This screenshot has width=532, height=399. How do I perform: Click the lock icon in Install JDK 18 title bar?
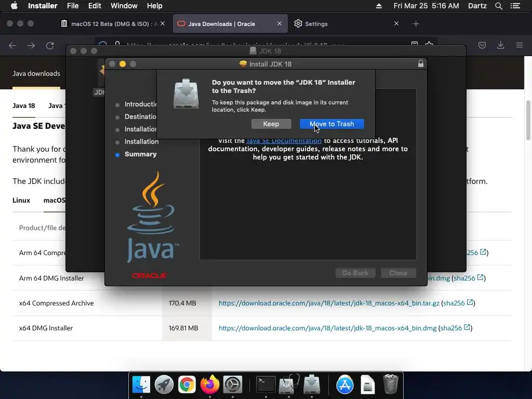point(421,64)
